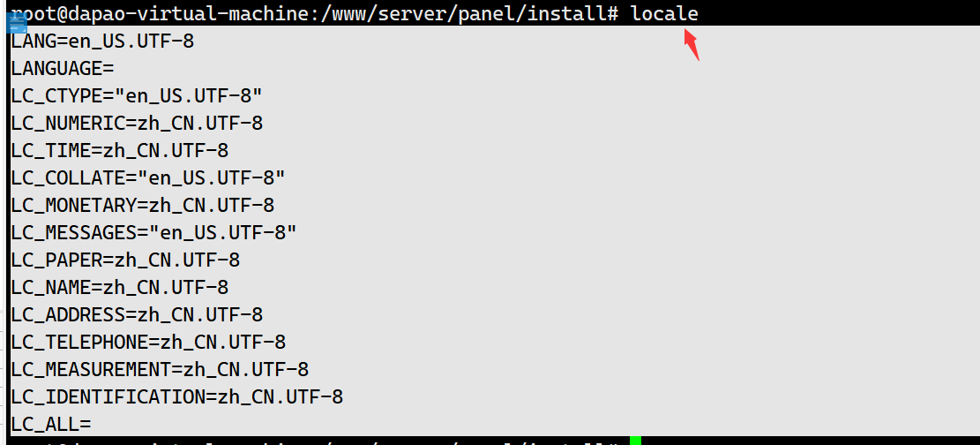The image size is (980, 445).
Task: Click the LC_MONETARY=zh_CN.UTF-8 line
Action: (143, 206)
